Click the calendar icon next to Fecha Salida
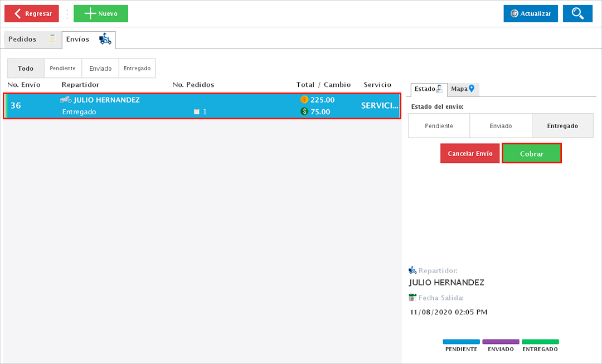The image size is (602, 364). click(x=412, y=298)
